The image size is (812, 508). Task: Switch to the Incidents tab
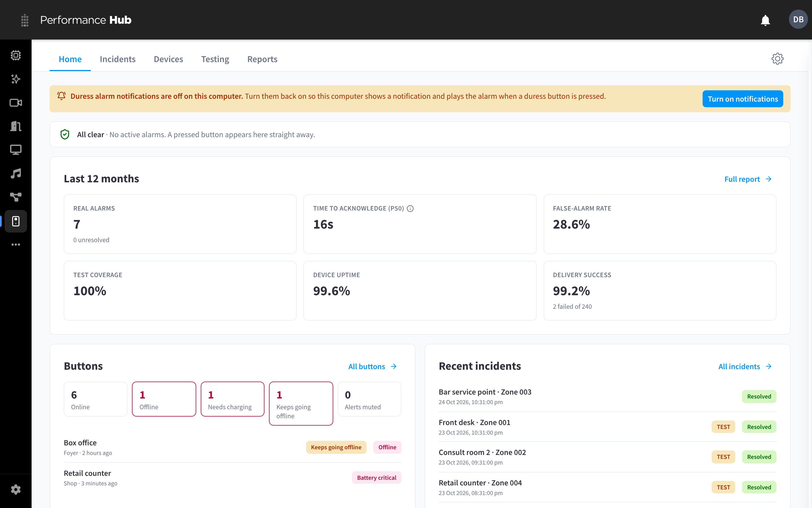point(118,59)
